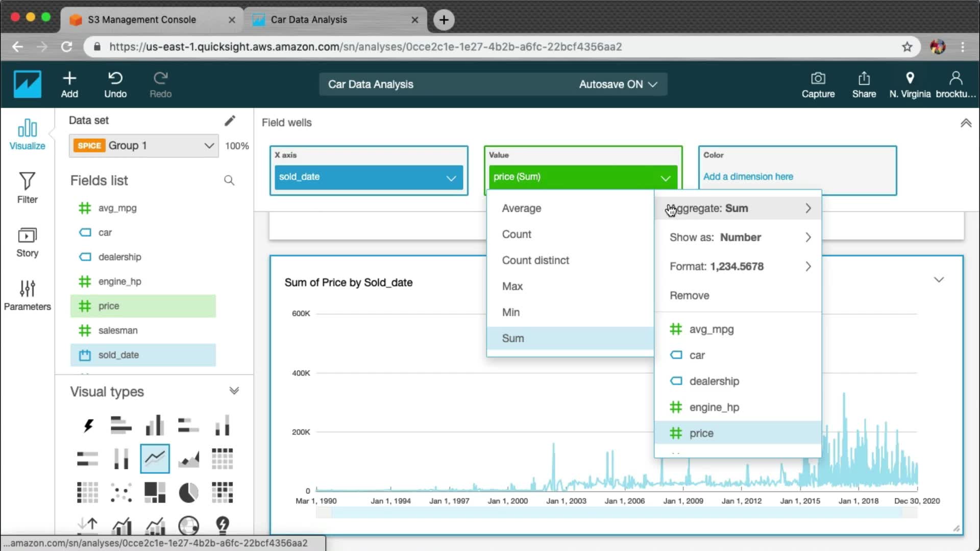Click the Share icon in toolbar
Screen dimensions: 980x551
click(x=864, y=79)
